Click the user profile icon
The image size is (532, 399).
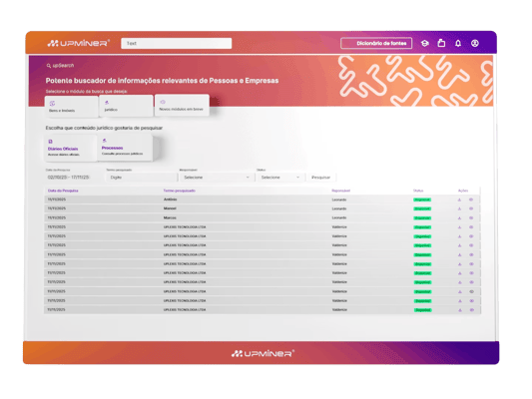[x=475, y=44]
